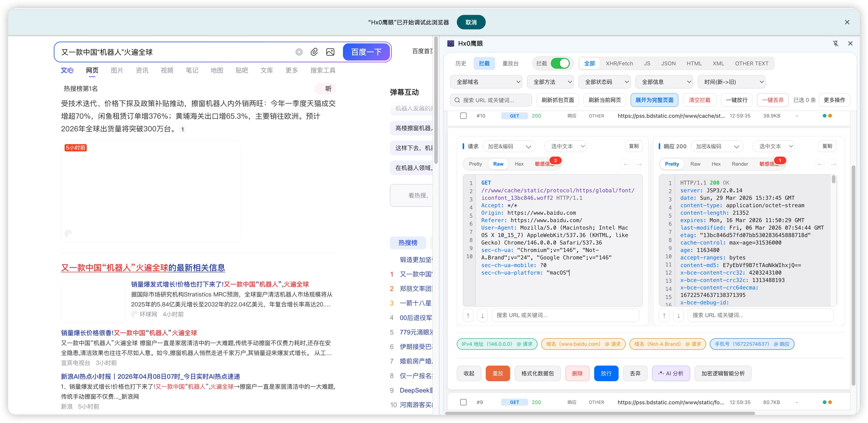Image resolution: width=868 pixels, height=423 pixels.
Task: Copy the request with 复制 button
Action: point(633,146)
